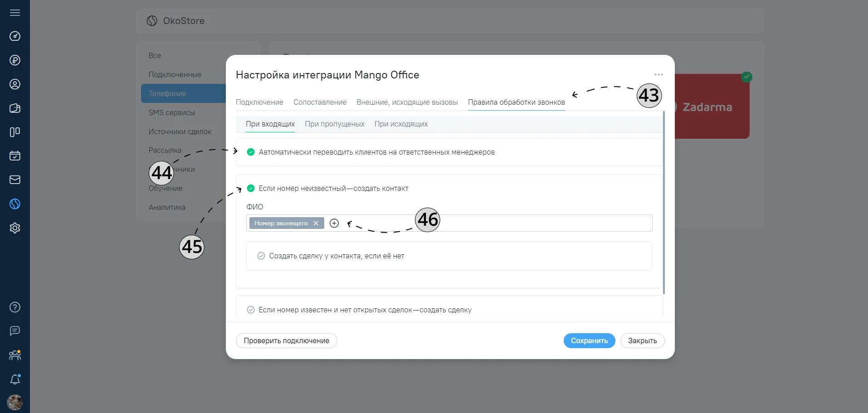Open the settings gear in sidebar
Screen dimensions: 868x413
pos(15,228)
